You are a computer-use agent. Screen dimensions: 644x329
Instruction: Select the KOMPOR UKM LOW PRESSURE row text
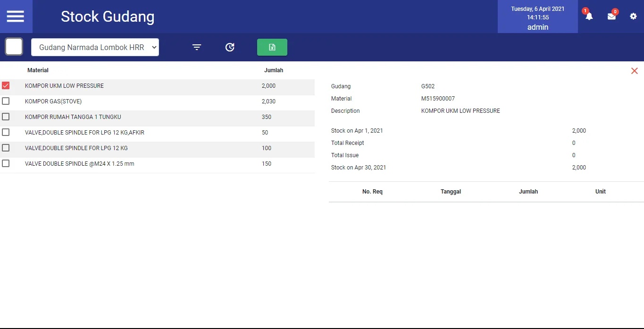tap(64, 86)
